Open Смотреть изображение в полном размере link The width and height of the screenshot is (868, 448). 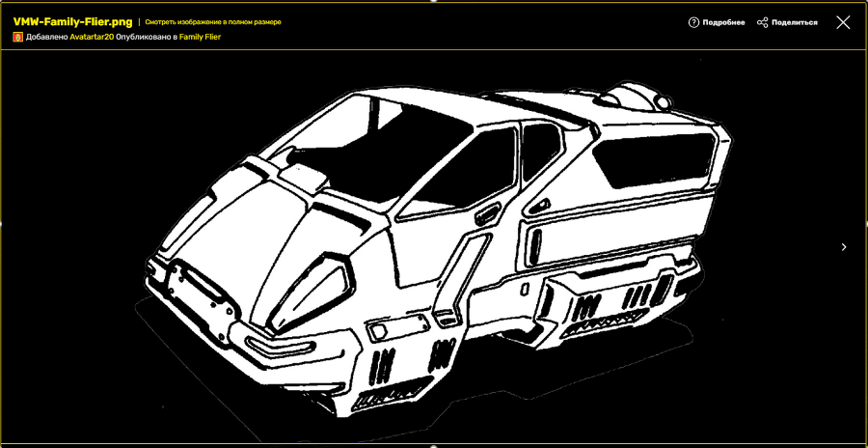pyautogui.click(x=213, y=22)
